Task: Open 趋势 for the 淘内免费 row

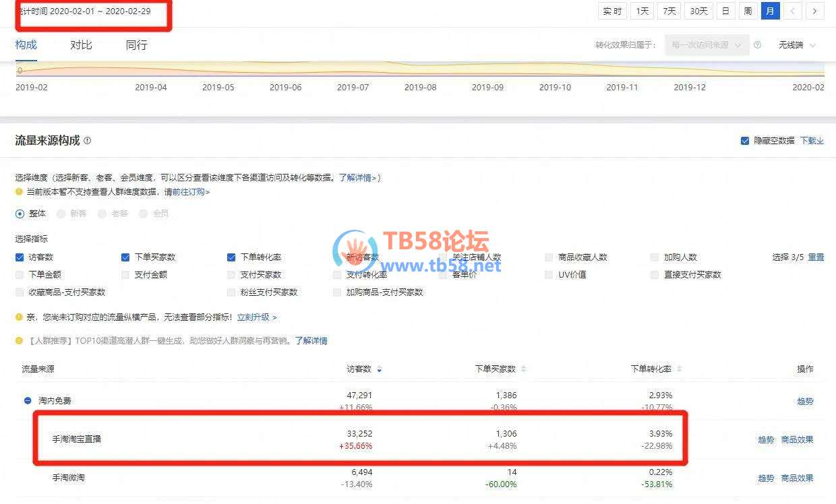Action: point(805,401)
